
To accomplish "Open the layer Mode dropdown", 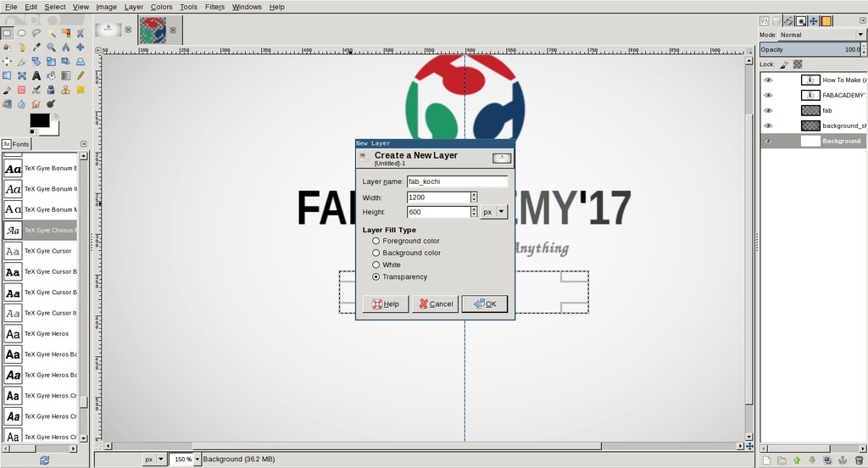I will 821,35.
